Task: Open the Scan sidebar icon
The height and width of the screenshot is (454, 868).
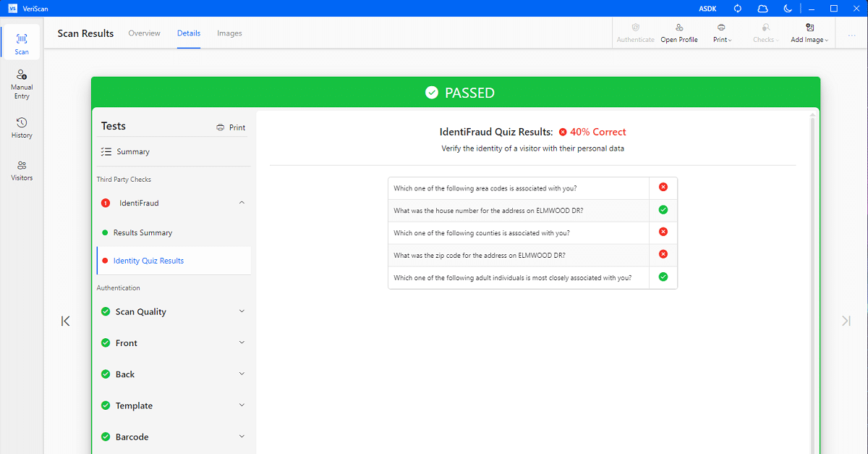Action: [22, 43]
